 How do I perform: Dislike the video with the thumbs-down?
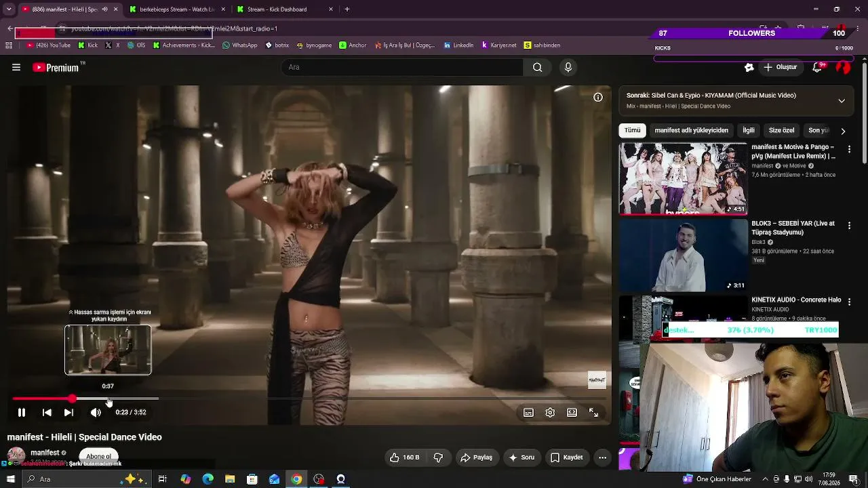438,457
